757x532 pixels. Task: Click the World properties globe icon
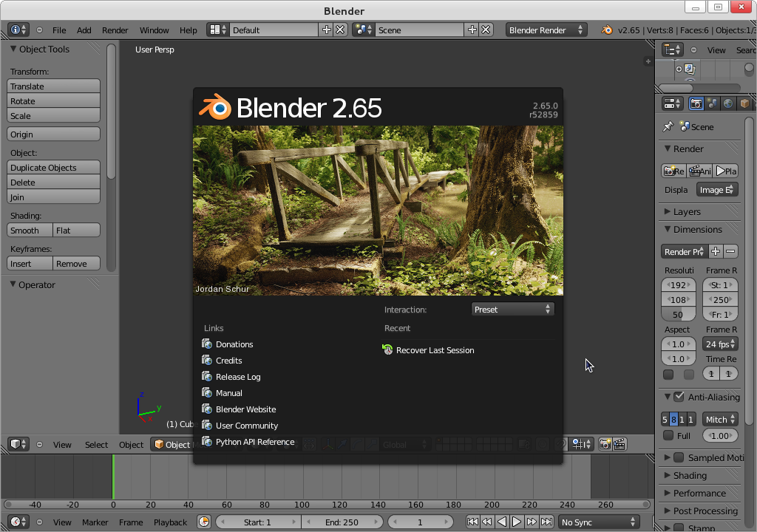tap(728, 104)
